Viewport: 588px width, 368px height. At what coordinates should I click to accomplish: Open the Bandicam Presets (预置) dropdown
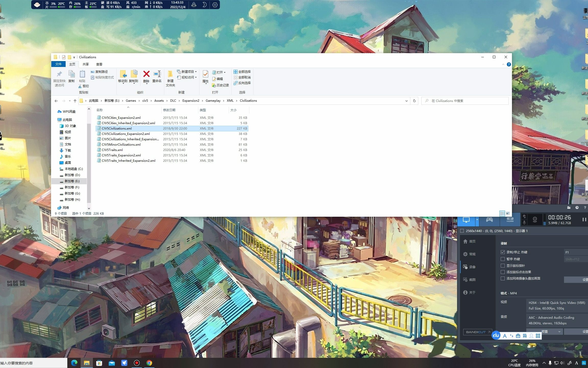click(x=544, y=332)
